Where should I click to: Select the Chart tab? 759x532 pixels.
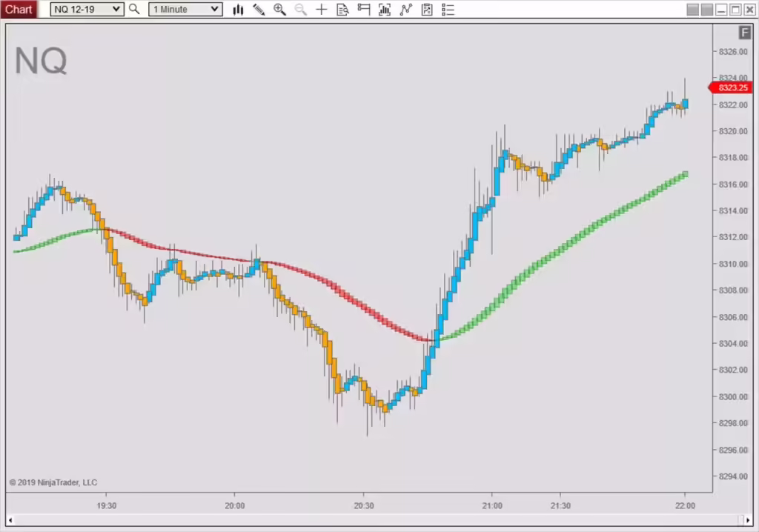click(x=19, y=10)
